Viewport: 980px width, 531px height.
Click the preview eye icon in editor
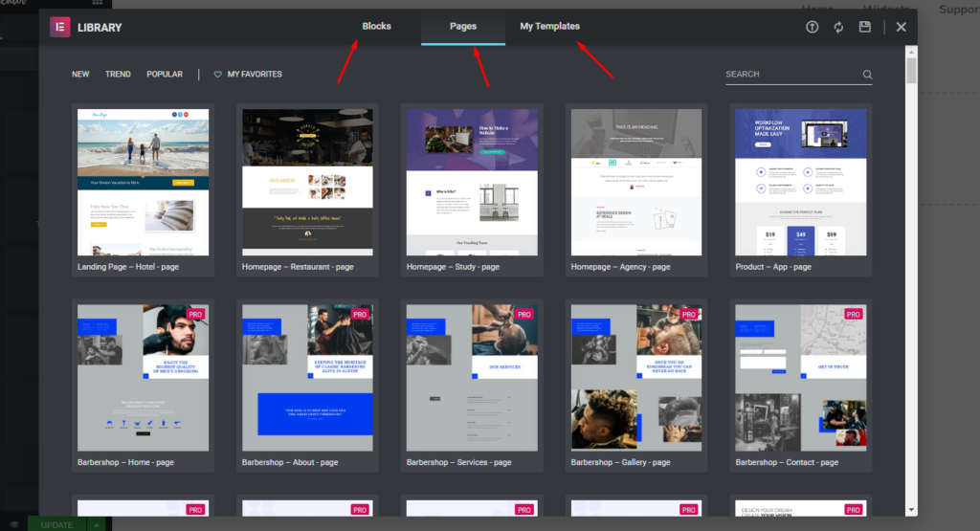[14, 524]
